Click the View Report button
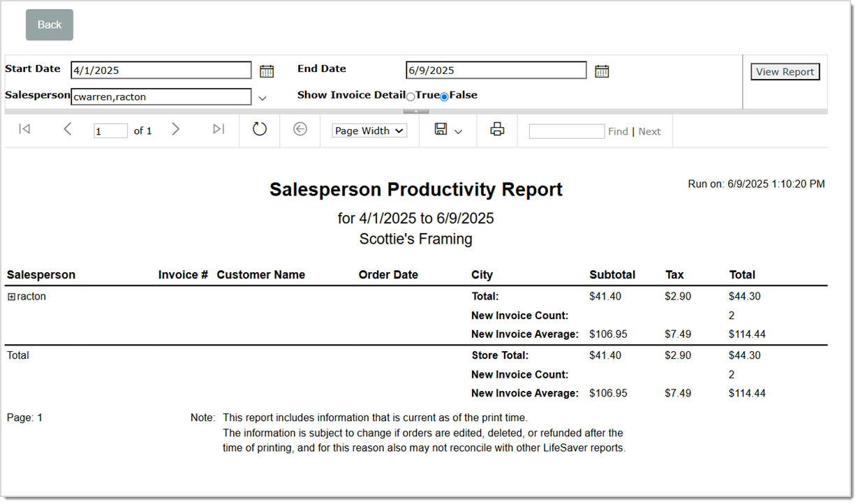Image resolution: width=858 pixels, height=504 pixels. point(785,71)
